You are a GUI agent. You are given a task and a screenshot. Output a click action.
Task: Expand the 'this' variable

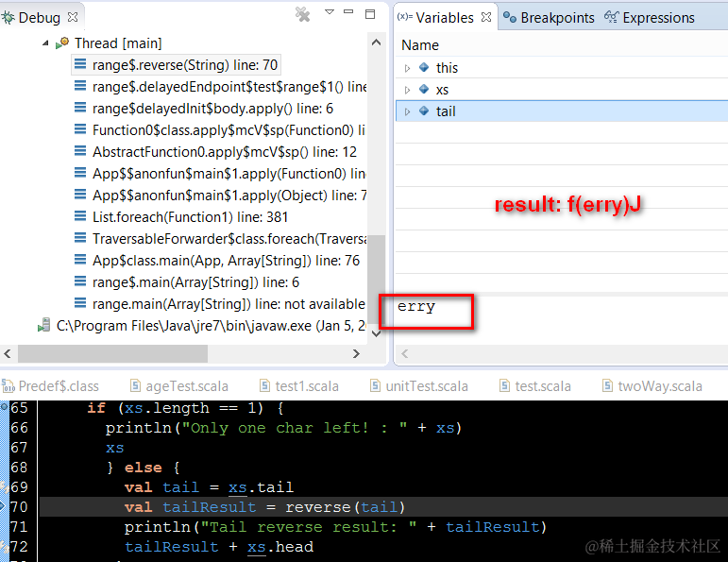pyautogui.click(x=407, y=68)
